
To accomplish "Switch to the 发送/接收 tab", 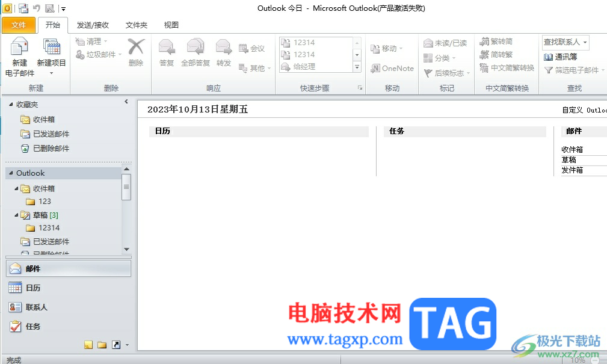I will click(93, 25).
